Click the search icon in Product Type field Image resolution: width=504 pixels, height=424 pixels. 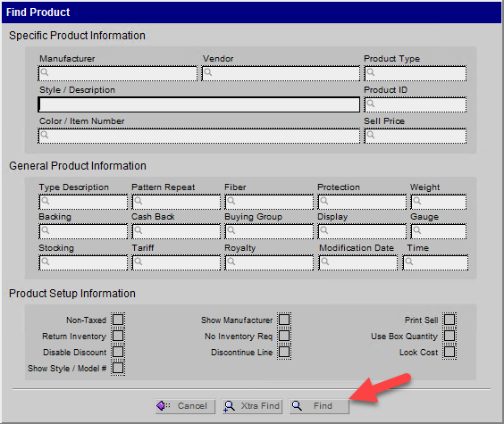pos(371,72)
